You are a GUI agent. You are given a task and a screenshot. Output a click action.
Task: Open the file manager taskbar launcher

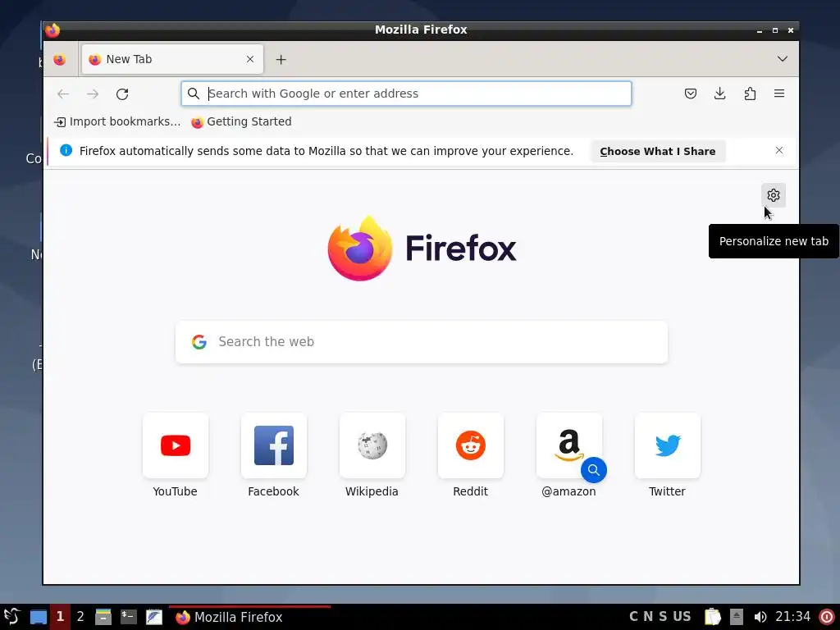103,617
